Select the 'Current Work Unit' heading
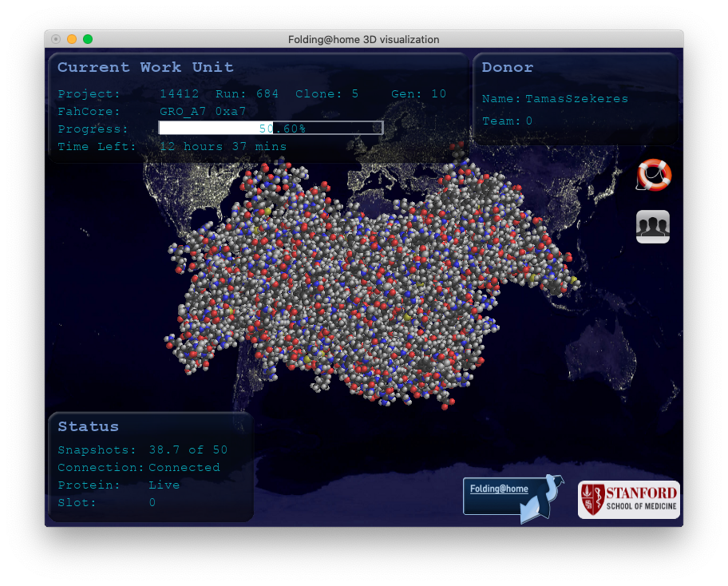This screenshot has width=728, height=586. 145,67
